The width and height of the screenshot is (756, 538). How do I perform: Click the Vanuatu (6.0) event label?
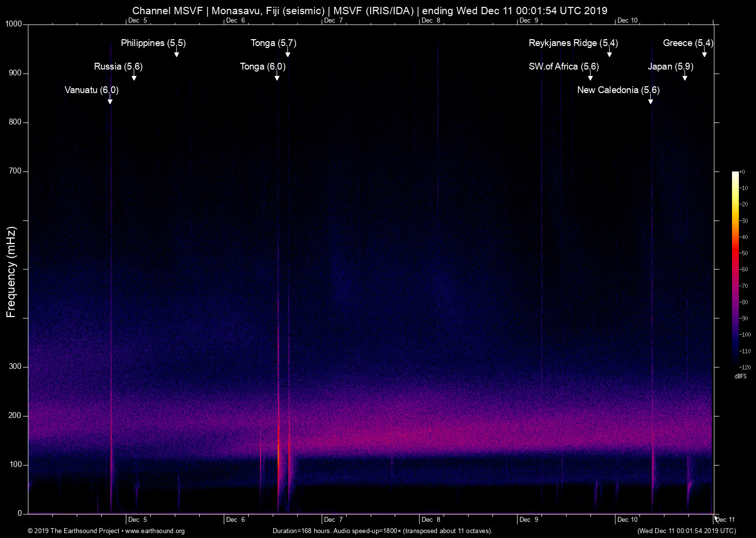(92, 90)
